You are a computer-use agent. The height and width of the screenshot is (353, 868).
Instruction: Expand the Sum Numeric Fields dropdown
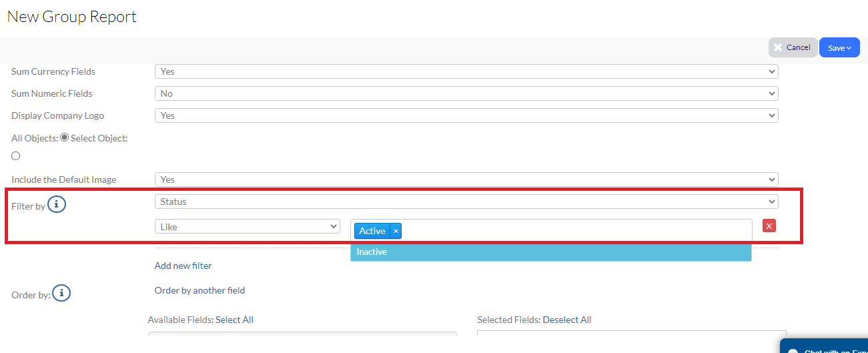coord(466,93)
